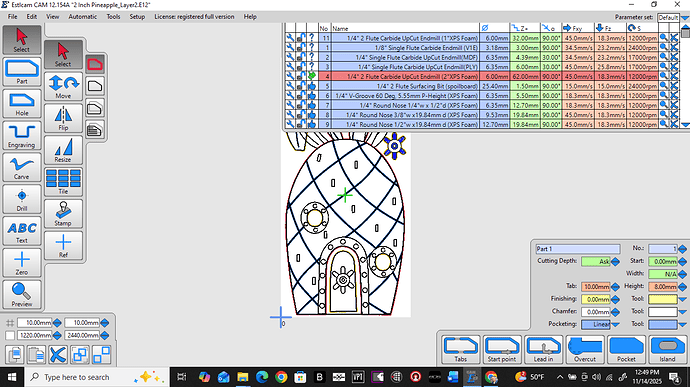This screenshot has width=690, height=387.
Task: Click the Ref reference point tool
Action: tap(63, 245)
